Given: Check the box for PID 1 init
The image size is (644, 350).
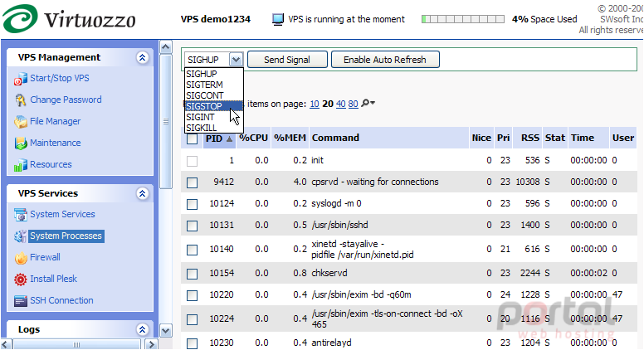Looking at the screenshot, I should click(x=192, y=161).
